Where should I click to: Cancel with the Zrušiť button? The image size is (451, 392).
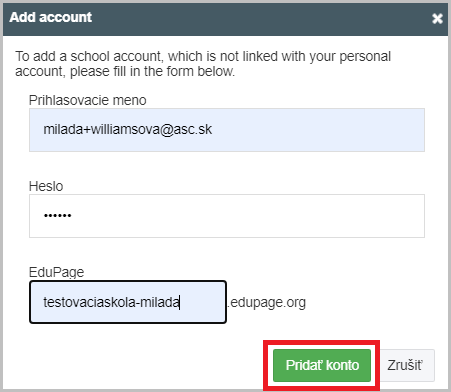405,365
